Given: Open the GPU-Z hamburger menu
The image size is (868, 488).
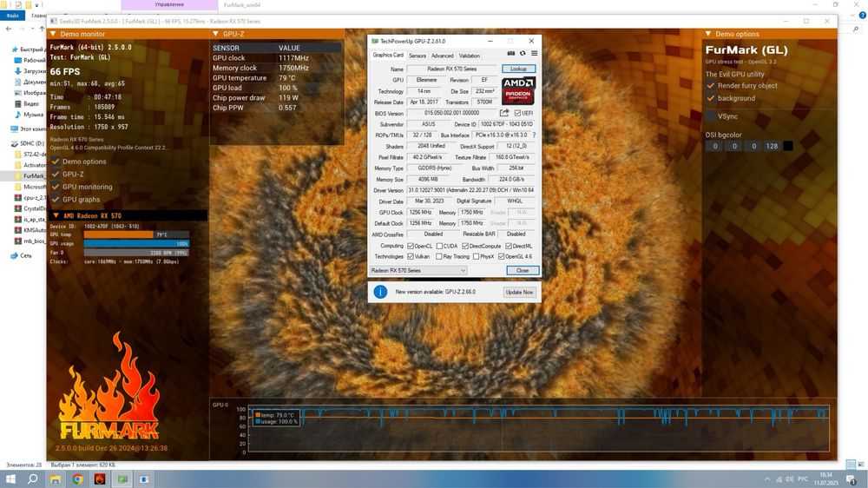Looking at the screenshot, I should pos(534,54).
